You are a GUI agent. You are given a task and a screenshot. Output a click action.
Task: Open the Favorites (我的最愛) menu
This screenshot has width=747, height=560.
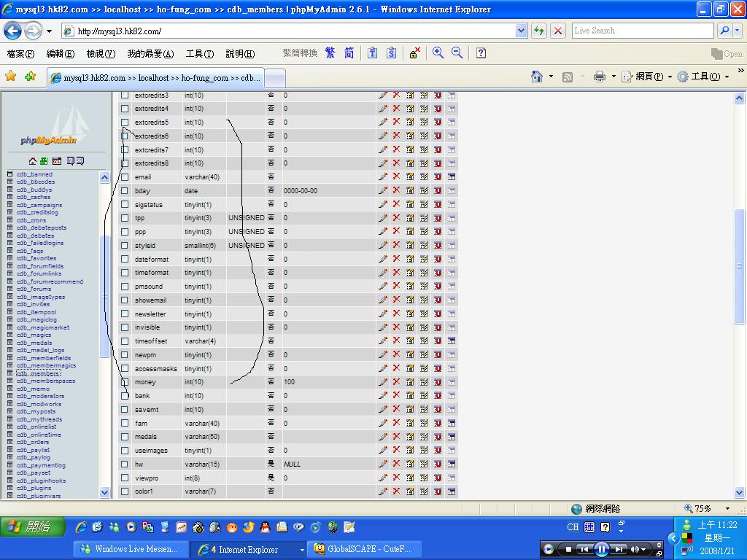pyautogui.click(x=150, y=54)
